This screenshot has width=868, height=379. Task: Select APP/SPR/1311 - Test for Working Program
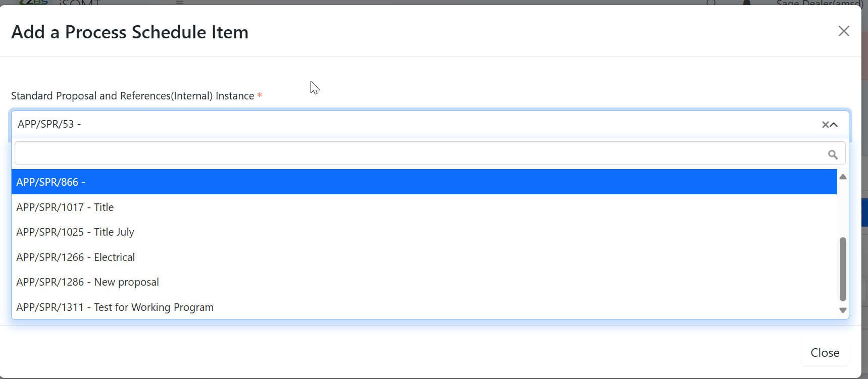[x=115, y=307]
